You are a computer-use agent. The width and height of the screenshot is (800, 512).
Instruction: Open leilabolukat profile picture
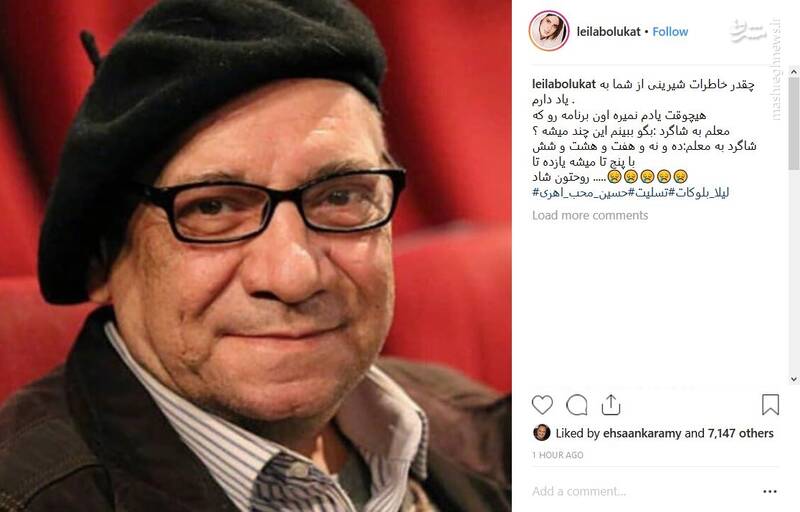click(549, 31)
